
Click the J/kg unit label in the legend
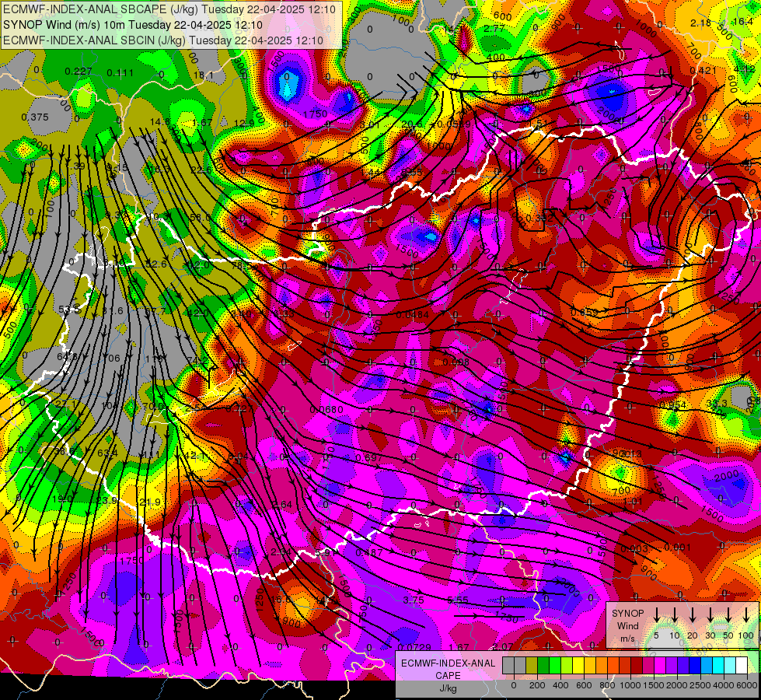click(448, 688)
